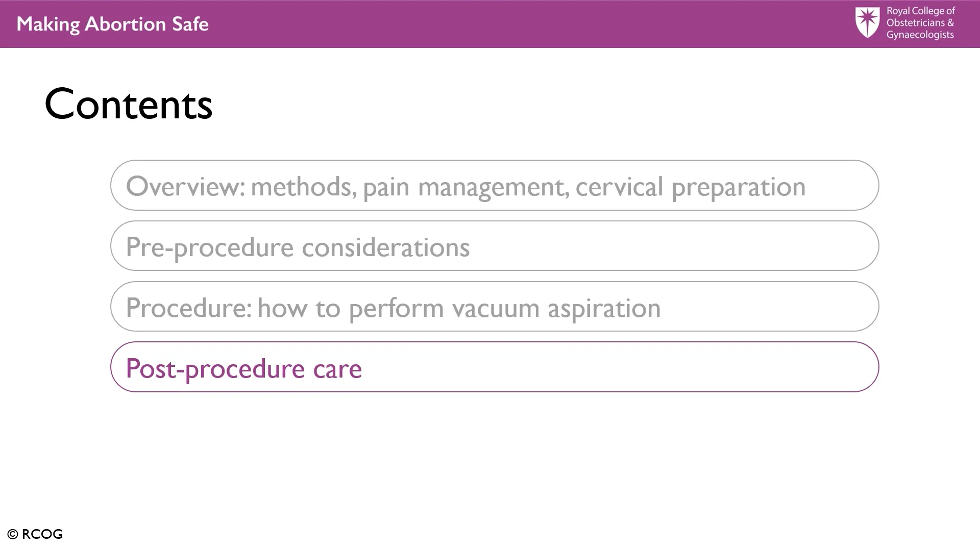Click the Obstetricians & logo line
This screenshot has height=551, width=980.
pos(920,22)
